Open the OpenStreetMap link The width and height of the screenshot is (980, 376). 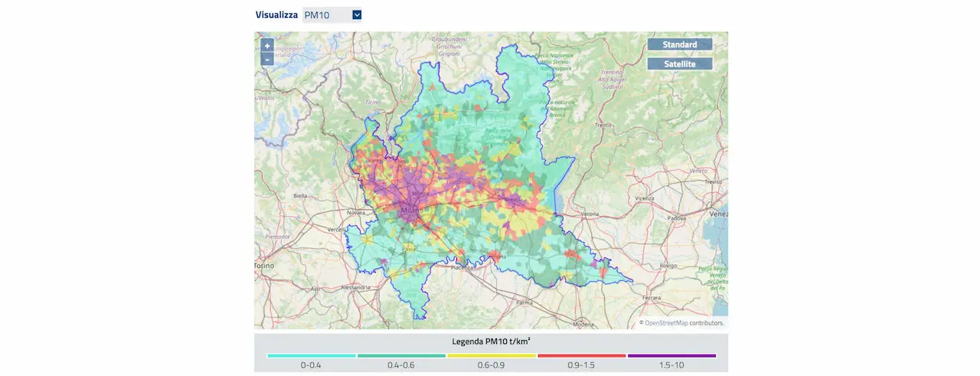point(666,323)
